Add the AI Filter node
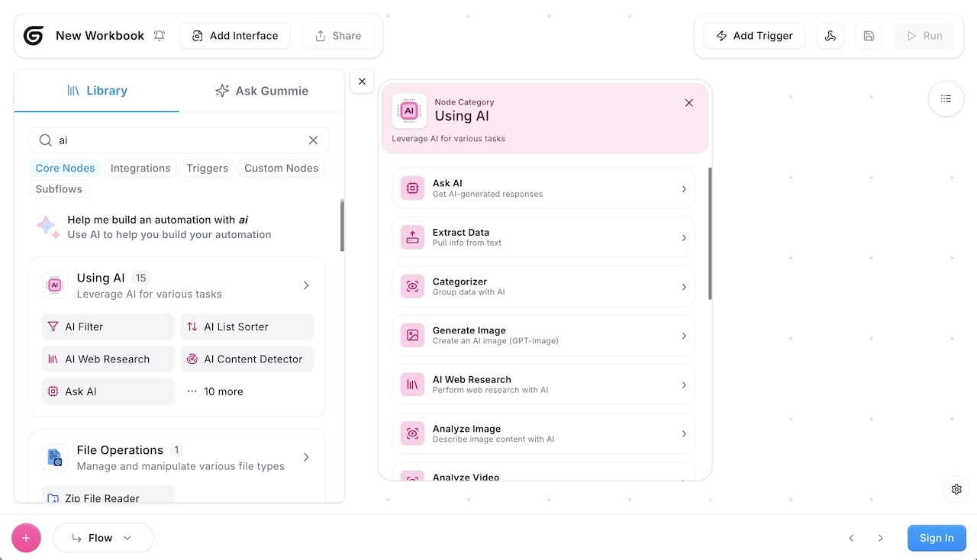Viewport: 977px width, 560px height. pyautogui.click(x=108, y=327)
